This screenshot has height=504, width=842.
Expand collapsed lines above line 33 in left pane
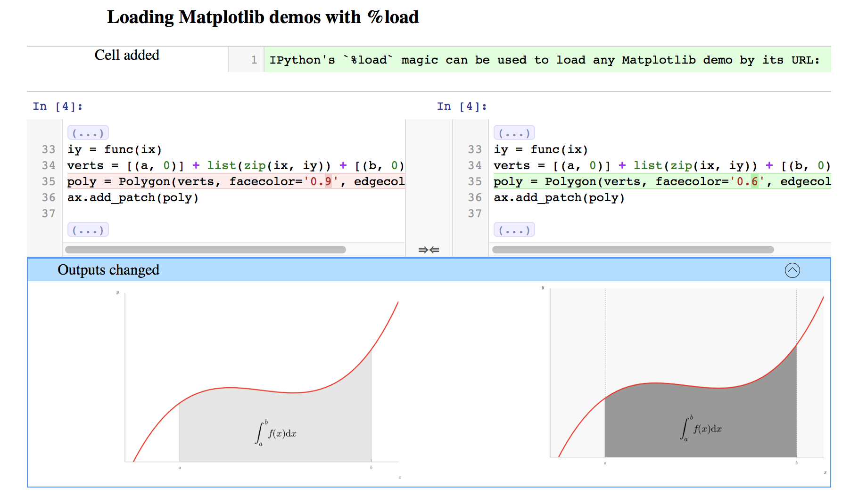pyautogui.click(x=88, y=133)
